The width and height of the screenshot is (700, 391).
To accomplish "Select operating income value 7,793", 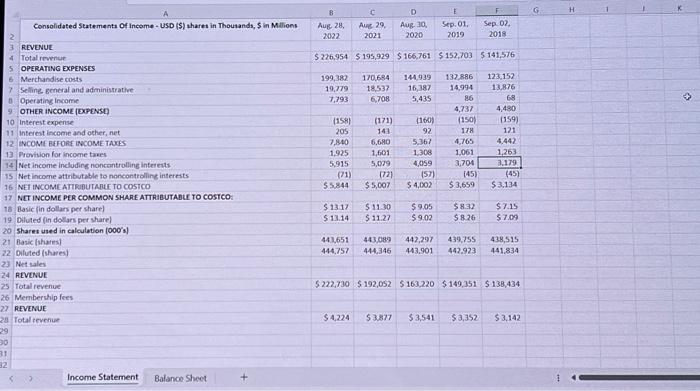I will 338,99.
